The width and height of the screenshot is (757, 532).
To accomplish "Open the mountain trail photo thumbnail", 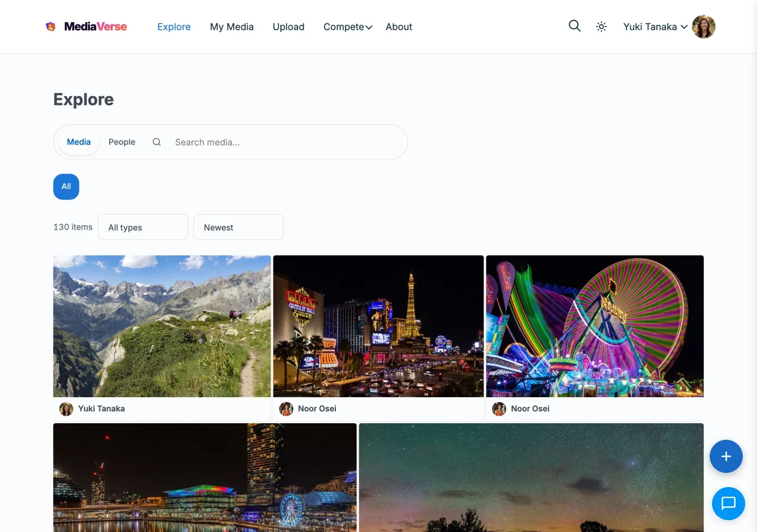I will 162,326.
